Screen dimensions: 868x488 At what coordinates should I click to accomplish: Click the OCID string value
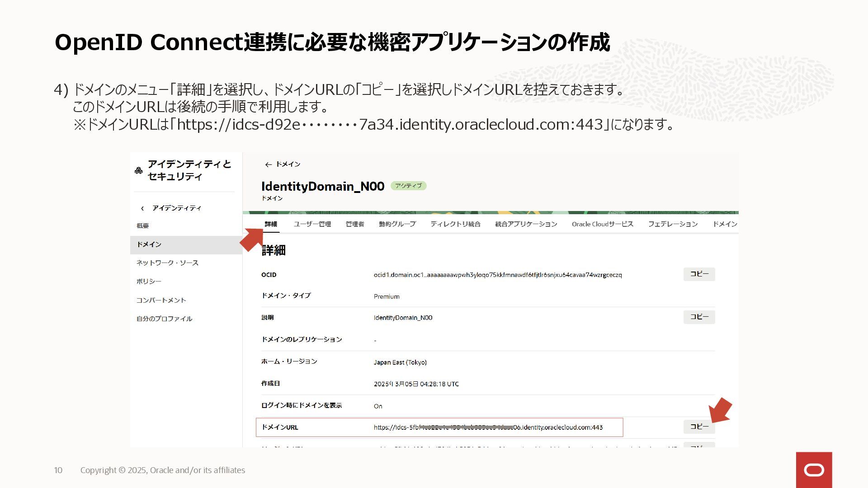click(498, 275)
